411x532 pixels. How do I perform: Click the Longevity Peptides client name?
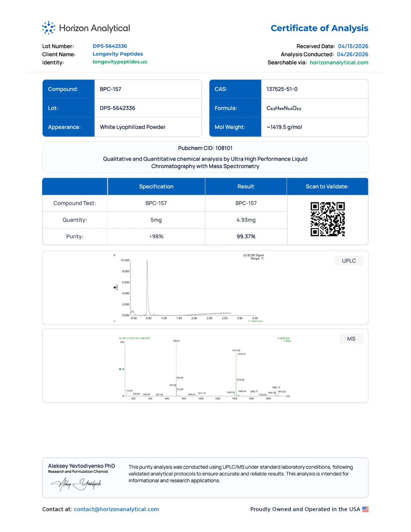click(x=118, y=54)
